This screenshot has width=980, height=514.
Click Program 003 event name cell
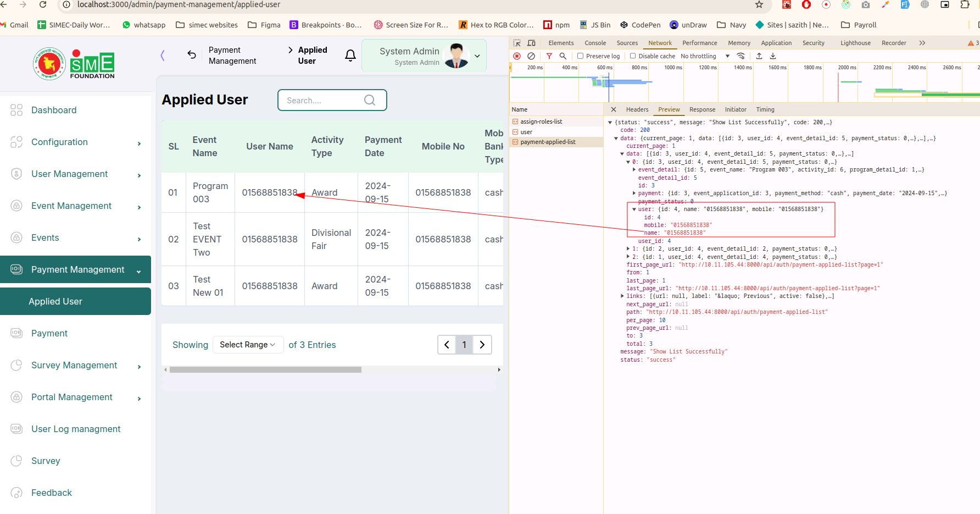210,192
